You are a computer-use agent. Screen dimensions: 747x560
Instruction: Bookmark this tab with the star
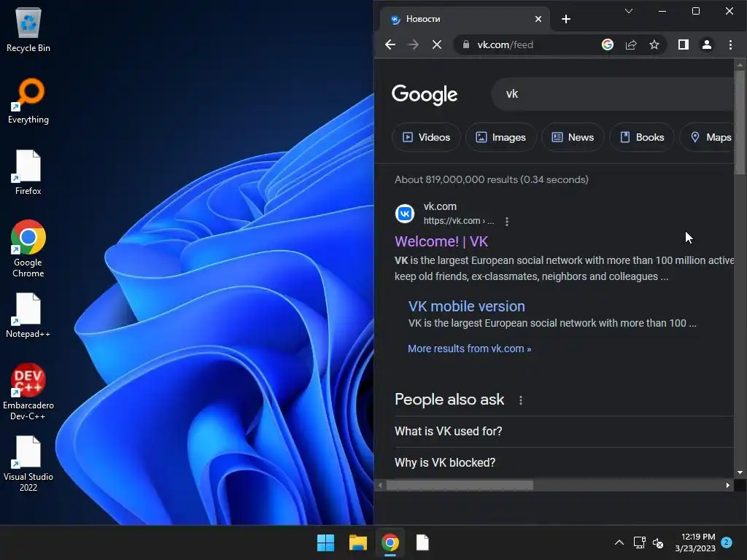click(654, 44)
